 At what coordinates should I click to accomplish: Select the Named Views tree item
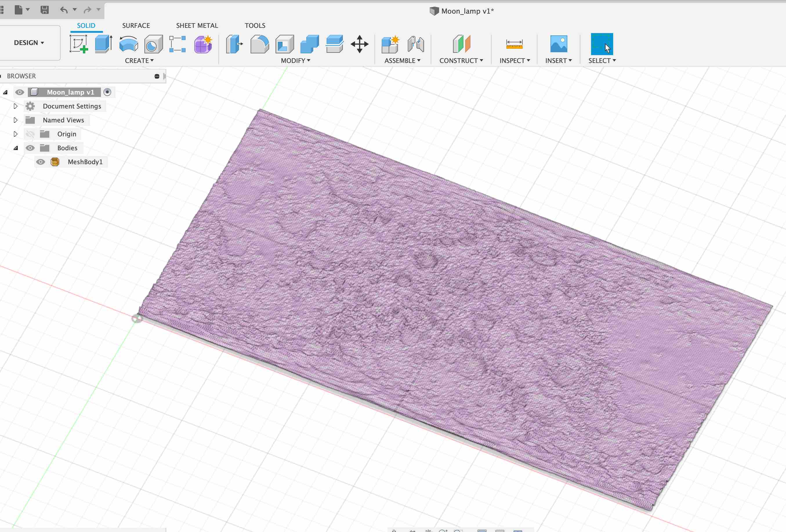point(63,120)
